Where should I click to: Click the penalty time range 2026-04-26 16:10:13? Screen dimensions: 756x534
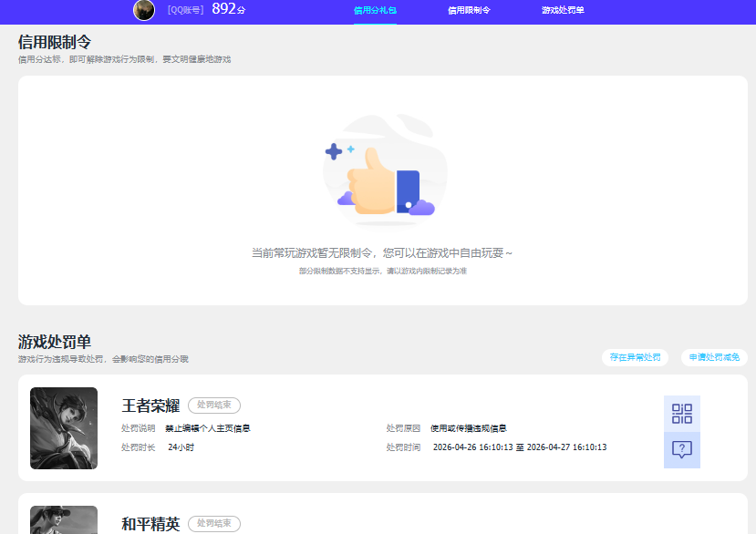point(520,447)
